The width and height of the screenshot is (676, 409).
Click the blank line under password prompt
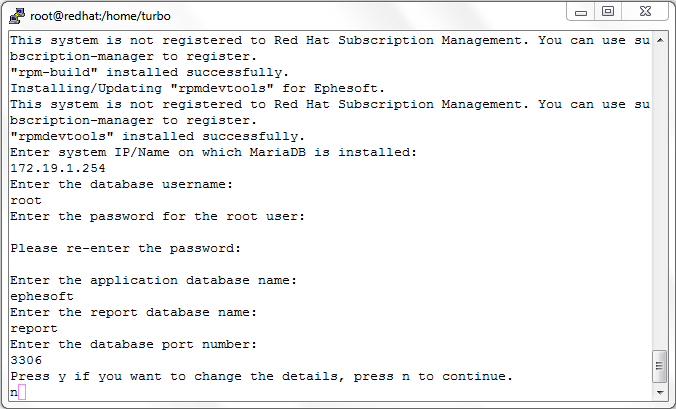331,232
